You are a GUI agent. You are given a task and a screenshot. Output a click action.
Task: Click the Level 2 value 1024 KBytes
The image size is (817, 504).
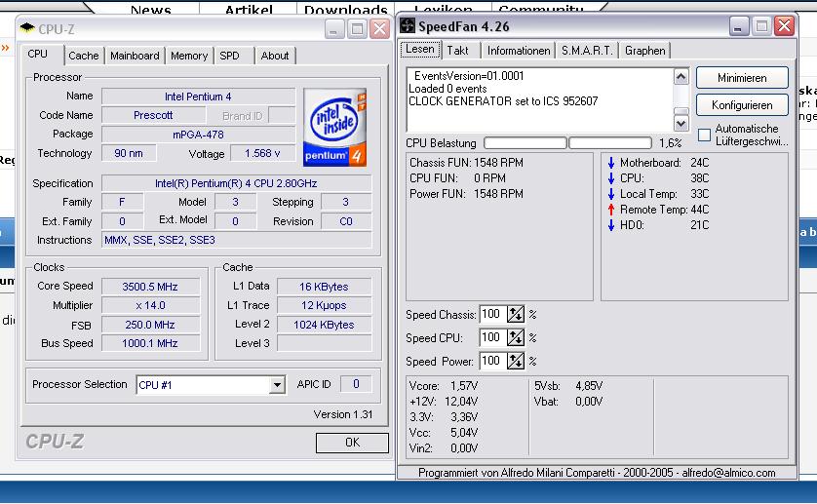click(x=324, y=325)
